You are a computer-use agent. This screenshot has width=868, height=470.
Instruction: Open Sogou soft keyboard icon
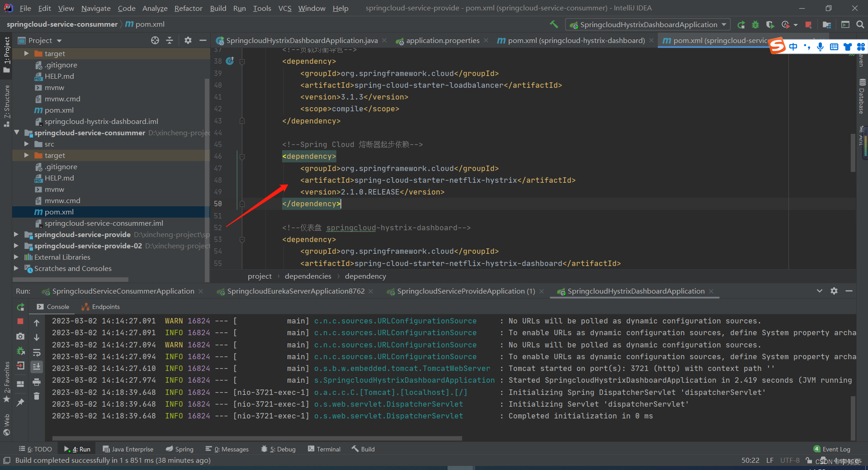834,47
